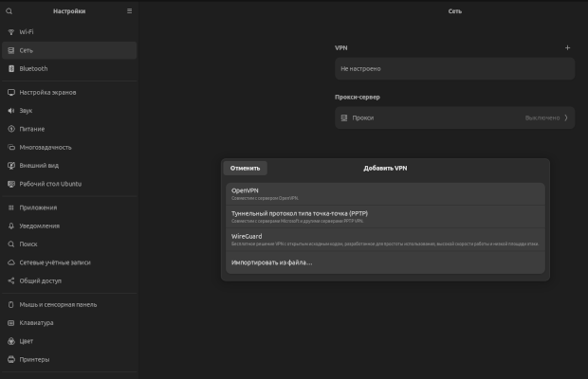Click the Сетевые учётные записи cloud icon
Screen dimensions: 588x379
click(x=11, y=262)
